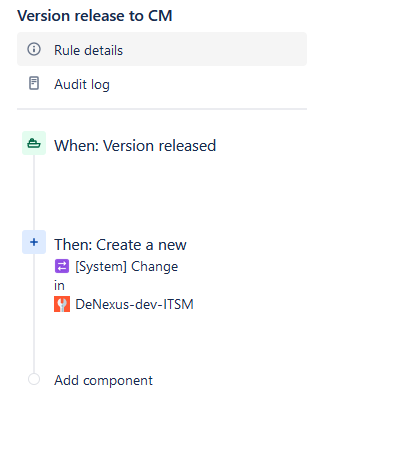Select the "Then: Create a new" action

coord(120,245)
